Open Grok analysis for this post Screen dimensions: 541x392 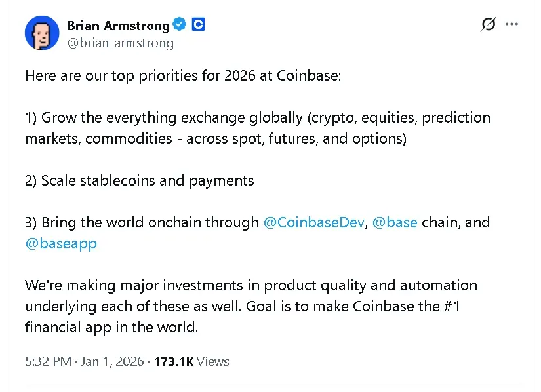(488, 24)
